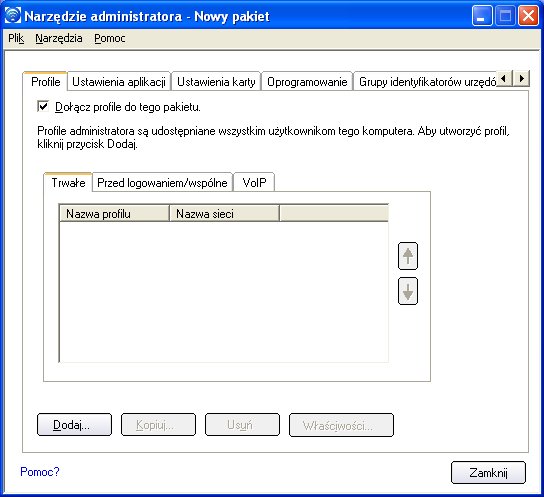
Task: Open the VoIP profiles tab
Action: coord(254,182)
